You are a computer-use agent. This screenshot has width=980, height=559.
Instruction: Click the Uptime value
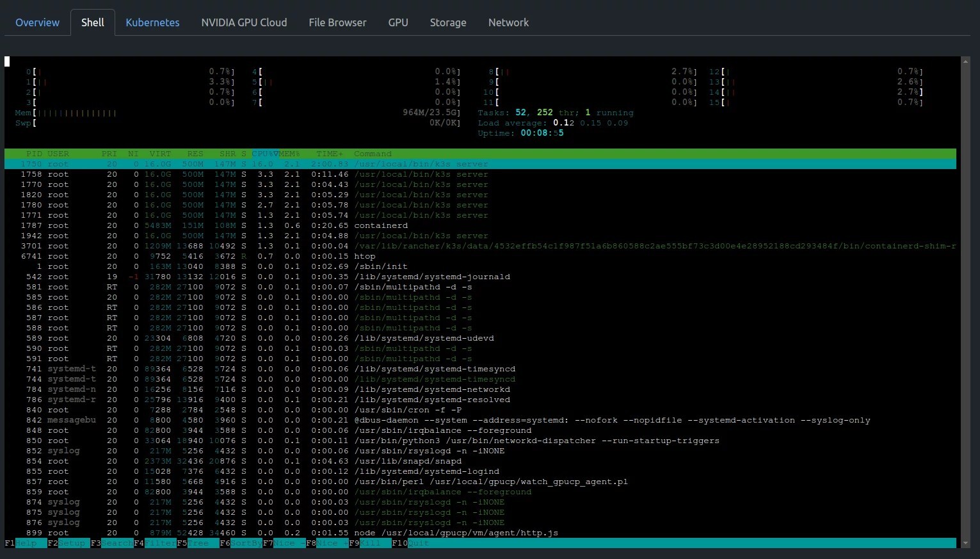pyautogui.click(x=542, y=133)
